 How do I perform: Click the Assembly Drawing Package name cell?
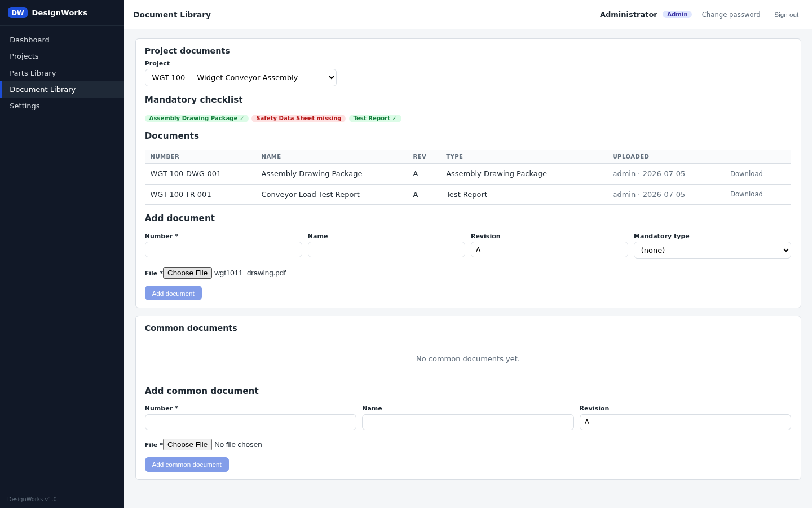(x=312, y=174)
